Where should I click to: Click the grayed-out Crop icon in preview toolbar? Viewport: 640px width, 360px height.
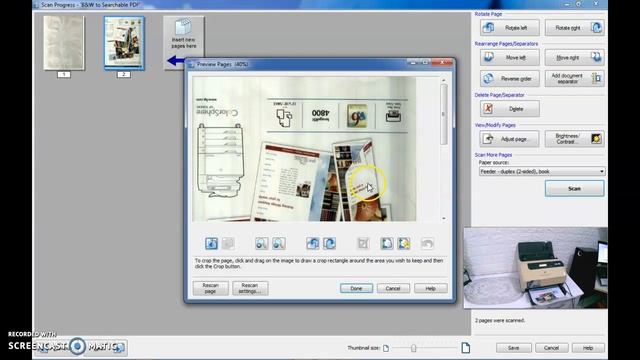click(363, 244)
